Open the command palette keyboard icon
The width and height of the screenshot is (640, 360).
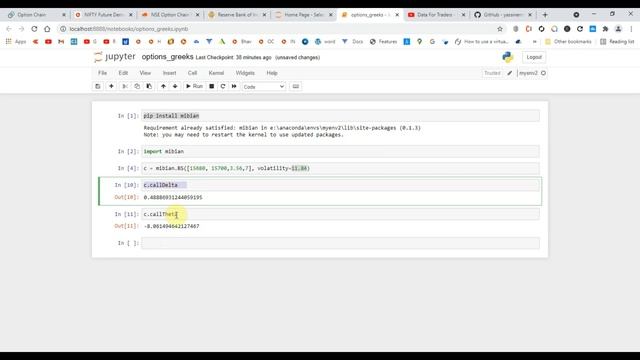[296, 87]
